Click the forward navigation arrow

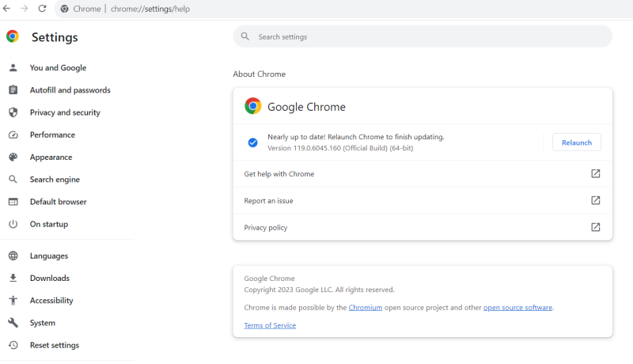pyautogui.click(x=25, y=9)
